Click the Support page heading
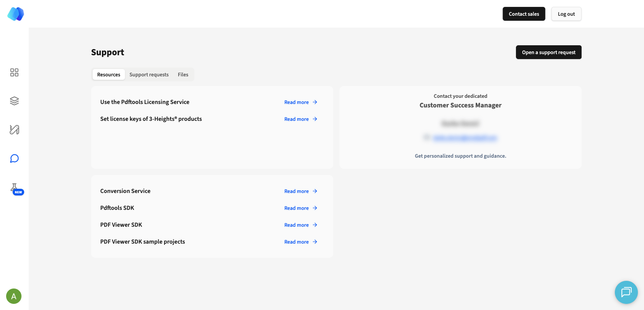 point(108,52)
